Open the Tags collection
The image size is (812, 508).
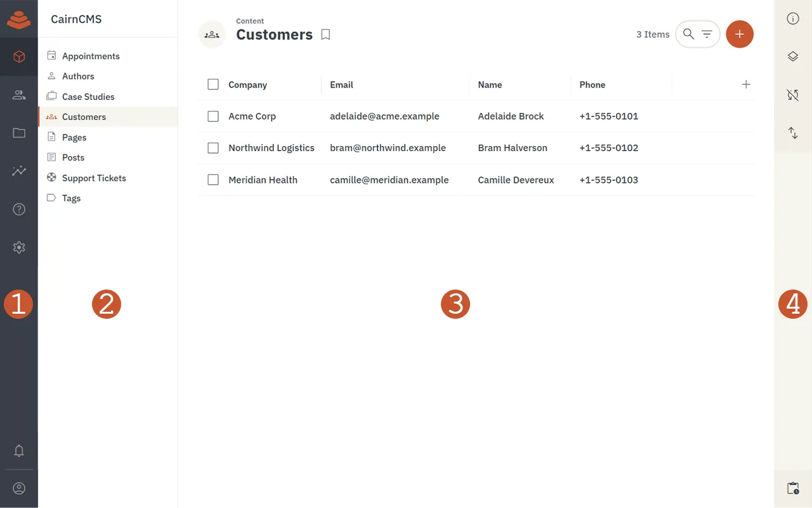click(108, 198)
